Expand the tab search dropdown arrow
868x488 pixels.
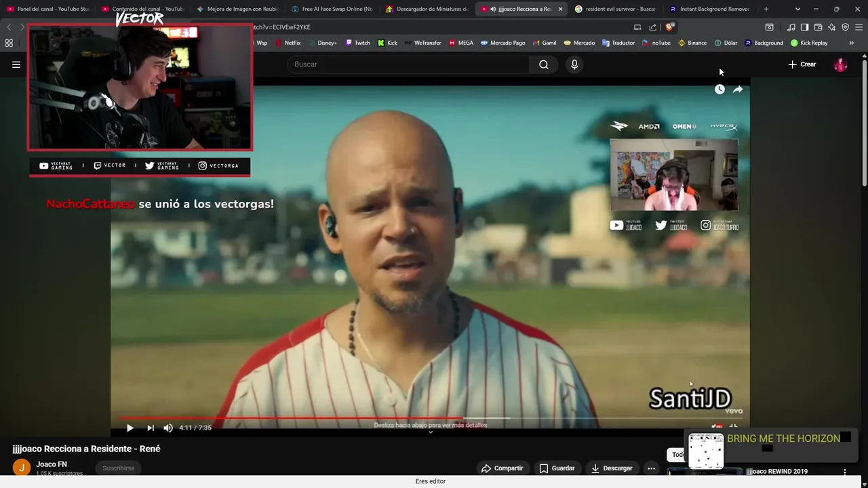pyautogui.click(x=797, y=9)
